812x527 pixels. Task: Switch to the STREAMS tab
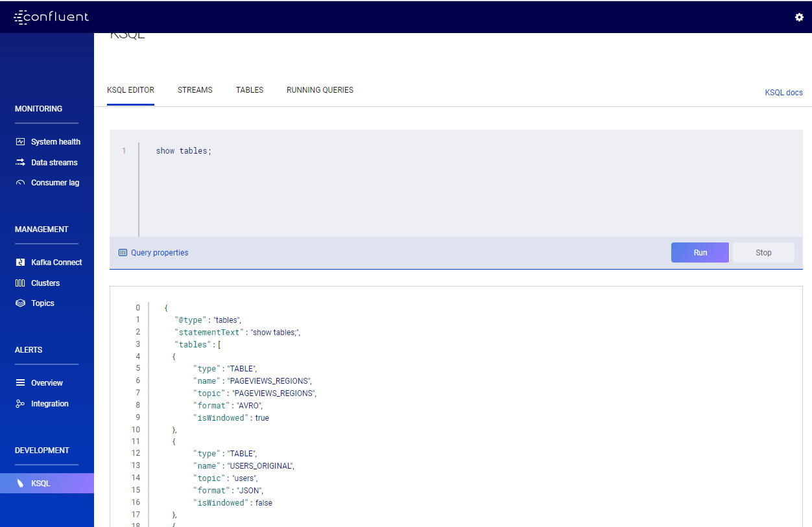click(x=195, y=90)
